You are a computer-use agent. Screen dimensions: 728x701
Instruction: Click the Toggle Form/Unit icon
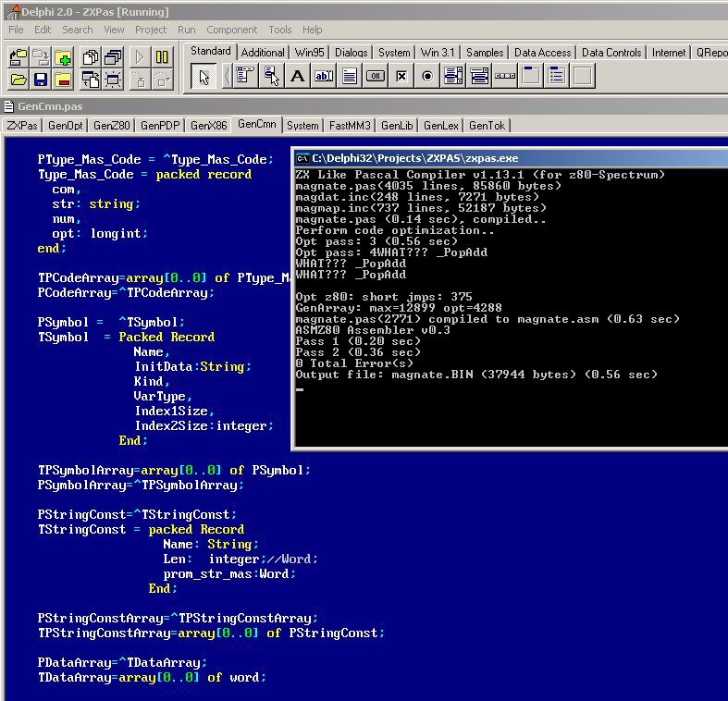click(x=91, y=80)
